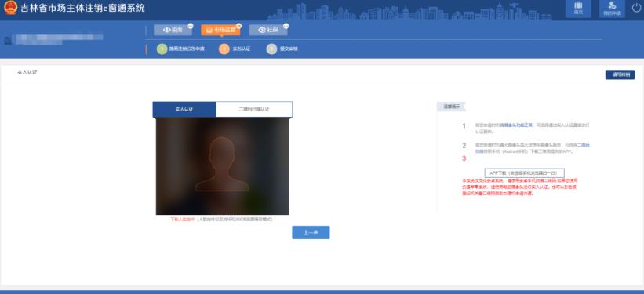
Task: Click the national emblem logo
Action: (11, 8)
